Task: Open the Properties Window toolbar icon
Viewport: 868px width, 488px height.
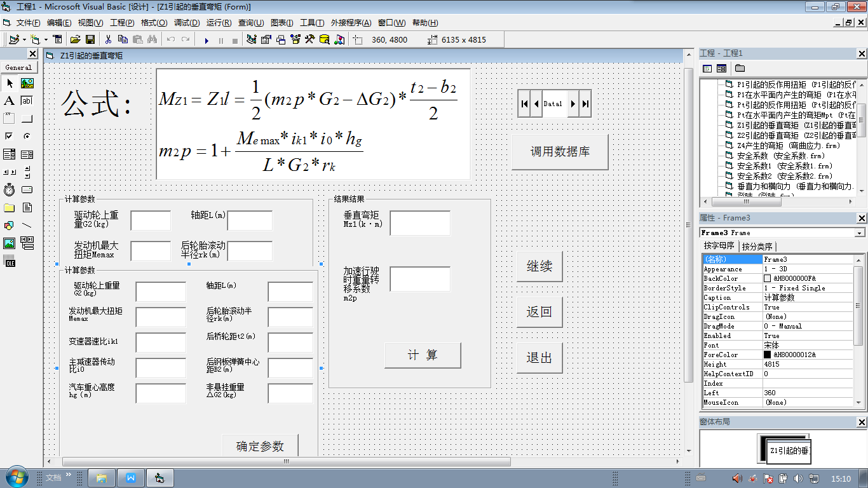Action: (x=266, y=39)
